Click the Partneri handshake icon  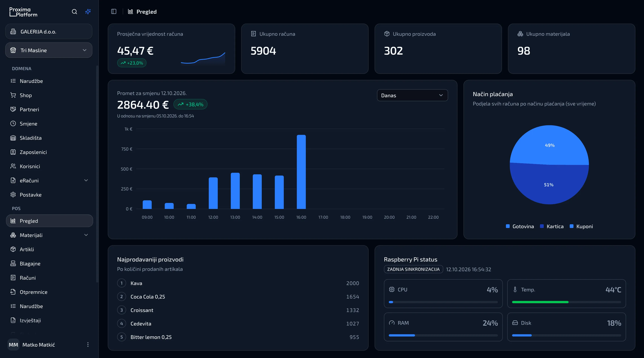coord(13,109)
